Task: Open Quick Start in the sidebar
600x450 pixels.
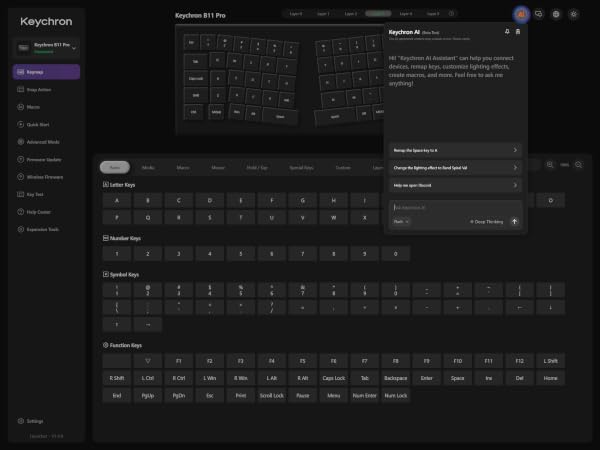Action: pyautogui.click(x=46, y=124)
